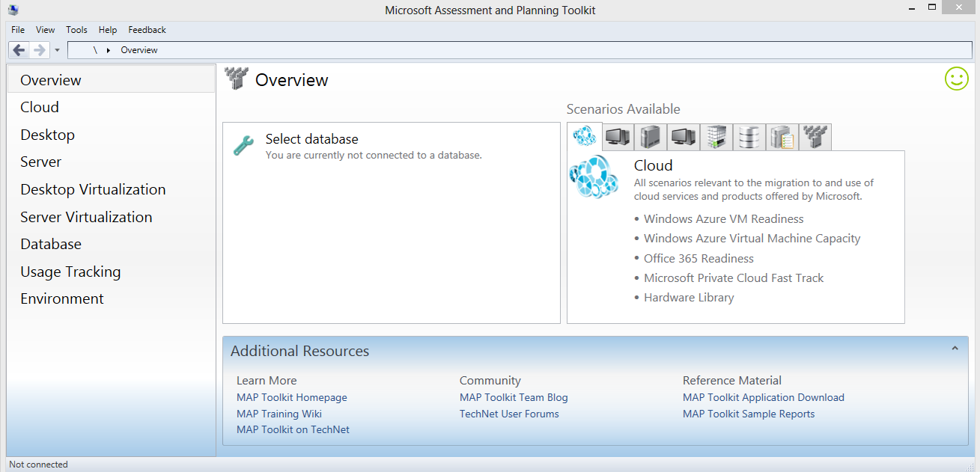Click the Select database link
980x472 pixels.
[x=311, y=139]
